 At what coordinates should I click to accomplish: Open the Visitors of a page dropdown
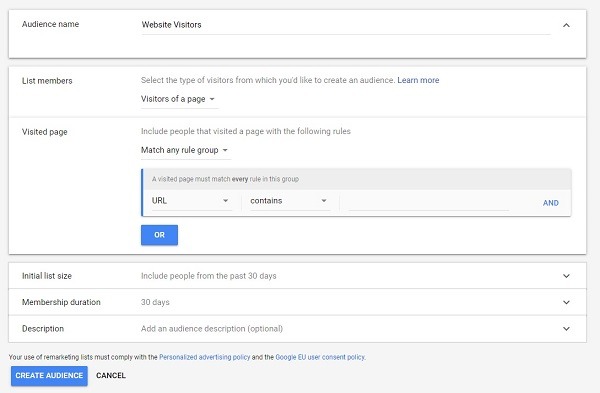click(179, 99)
